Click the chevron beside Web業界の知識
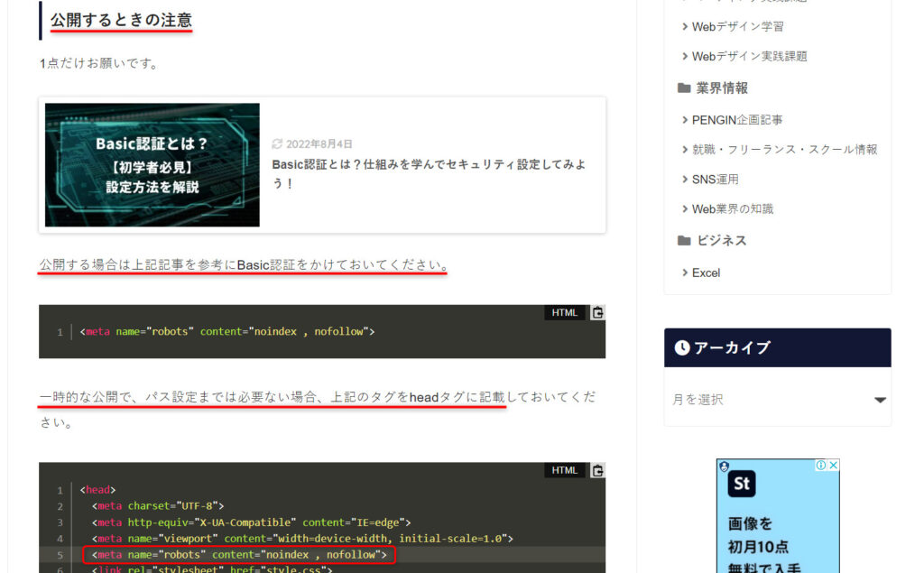924x573 pixels. tap(685, 209)
